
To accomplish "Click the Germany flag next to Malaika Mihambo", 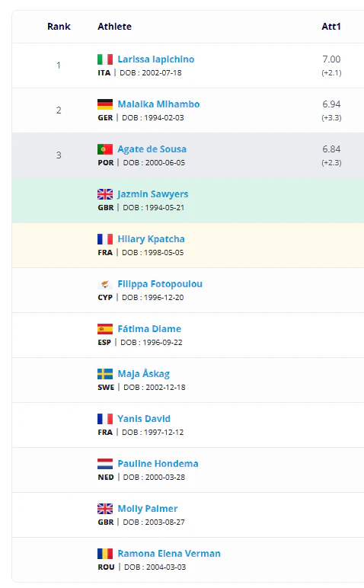I will (x=105, y=104).
